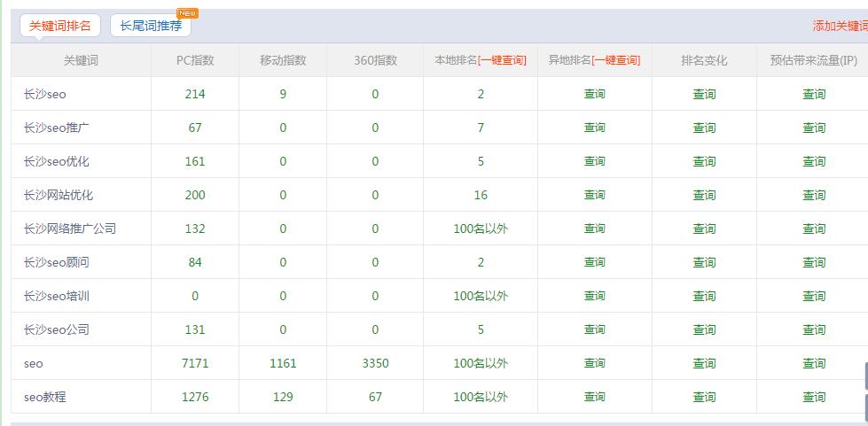Click 一键查询 in the 本地排名 header

(503, 60)
